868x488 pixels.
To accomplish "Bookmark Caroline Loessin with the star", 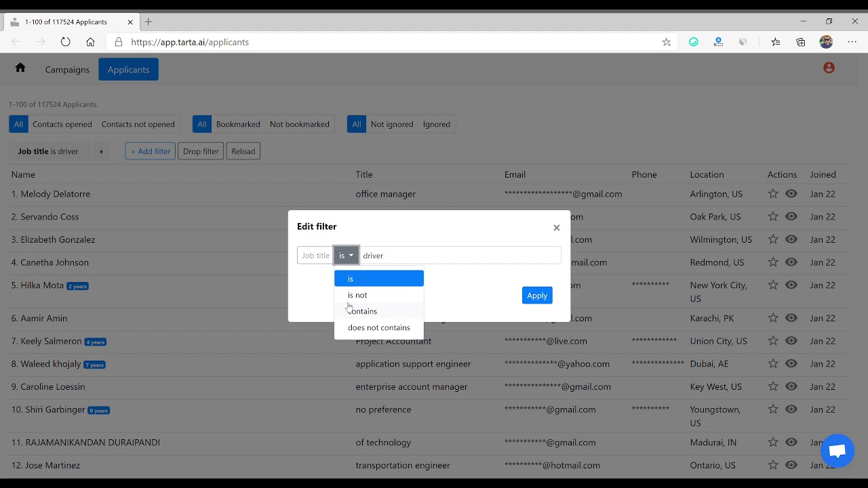I will click(773, 386).
